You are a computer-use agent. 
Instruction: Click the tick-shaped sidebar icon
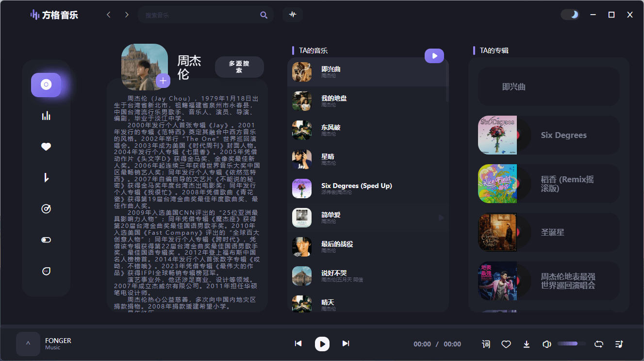(x=46, y=178)
